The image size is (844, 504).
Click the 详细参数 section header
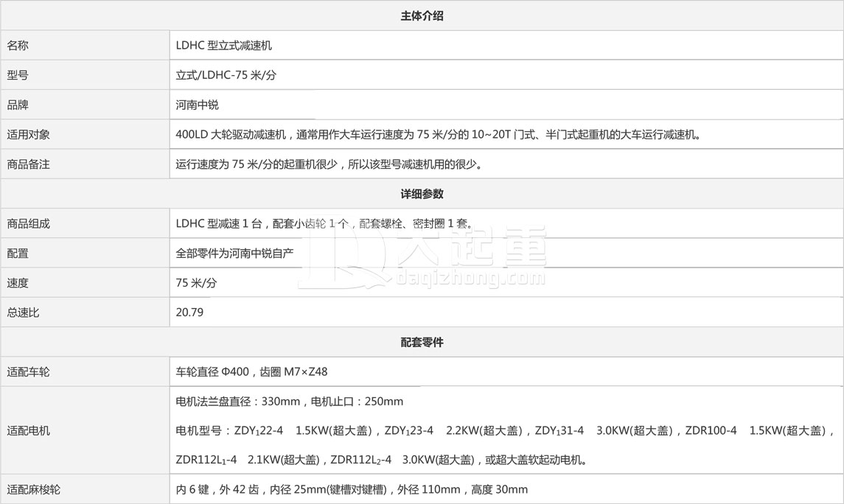click(x=422, y=194)
